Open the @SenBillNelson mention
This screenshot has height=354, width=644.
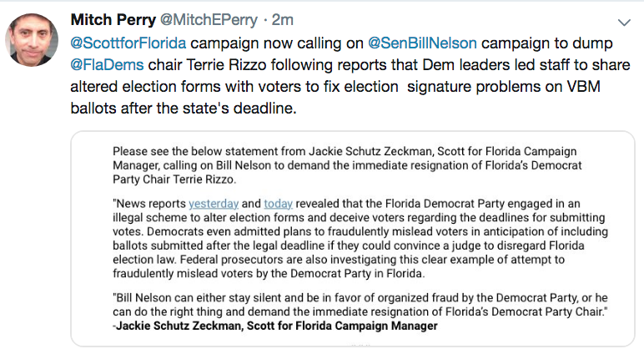(422, 43)
